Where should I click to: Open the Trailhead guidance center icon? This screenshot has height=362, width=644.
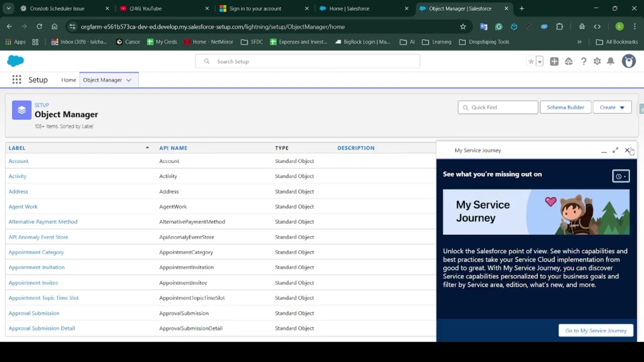[569, 61]
